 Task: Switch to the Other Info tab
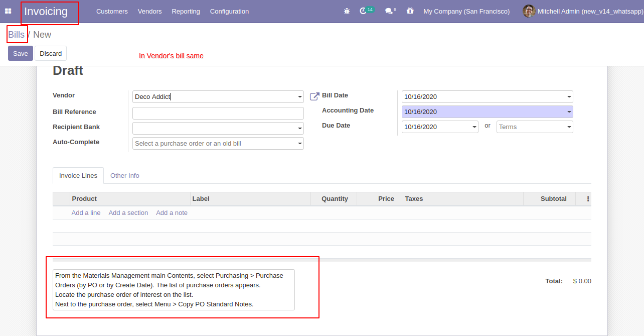(x=125, y=176)
